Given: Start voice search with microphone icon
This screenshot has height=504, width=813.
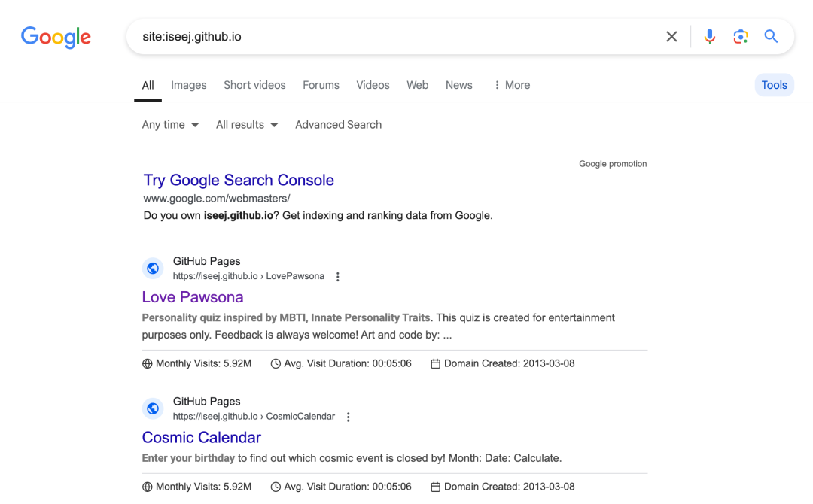Looking at the screenshot, I should click(710, 37).
